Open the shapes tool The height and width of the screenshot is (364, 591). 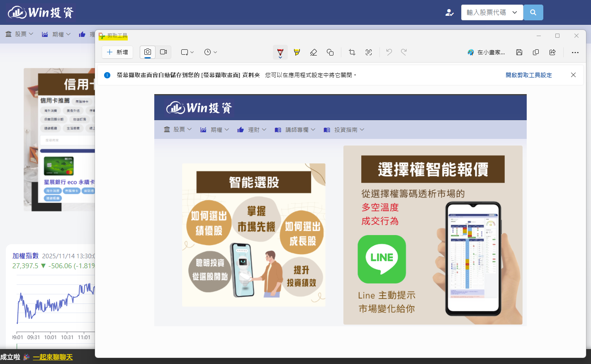point(330,52)
